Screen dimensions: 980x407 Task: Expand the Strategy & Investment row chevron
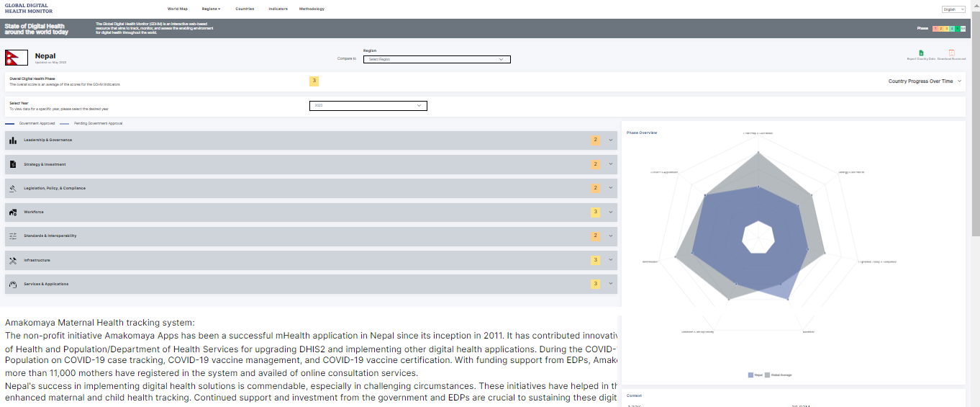coord(611,164)
